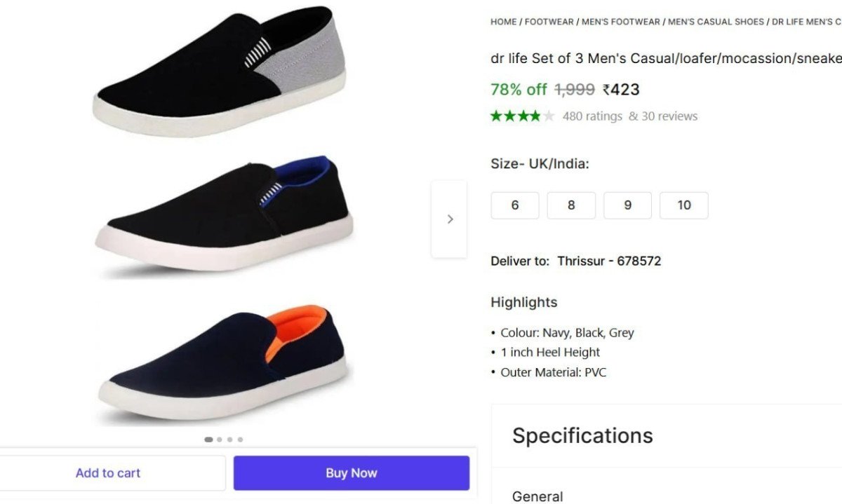Click the next image arrow
The width and height of the screenshot is (842, 504).
[449, 218]
